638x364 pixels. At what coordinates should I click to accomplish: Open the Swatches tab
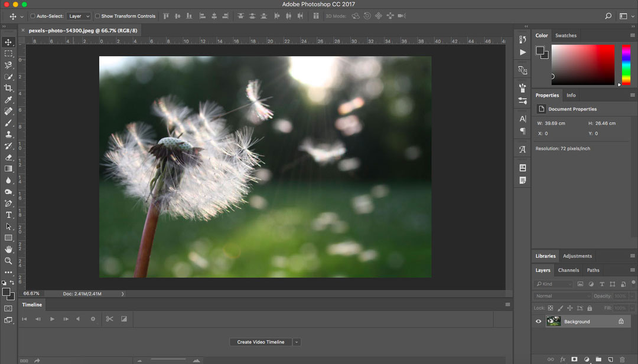coord(565,35)
